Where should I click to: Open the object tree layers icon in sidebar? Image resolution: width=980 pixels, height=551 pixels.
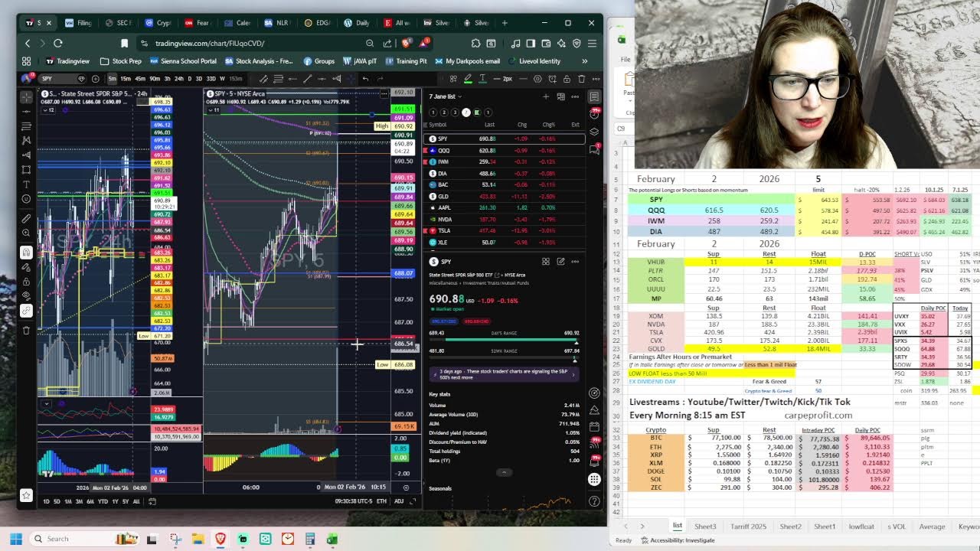(x=594, y=132)
